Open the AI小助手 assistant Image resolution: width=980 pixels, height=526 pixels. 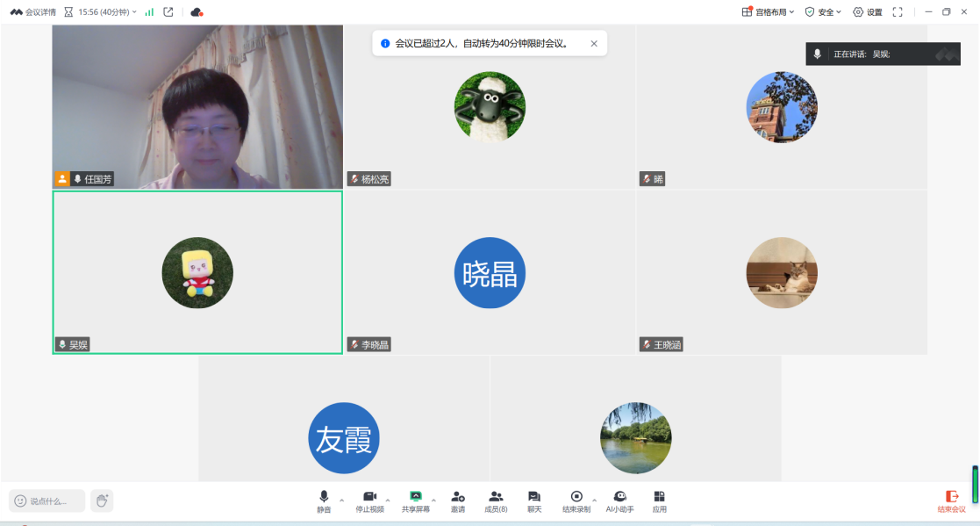[620, 501]
